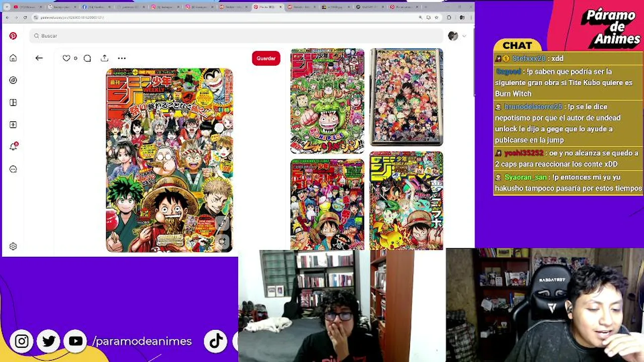Click the visual search icon on the pin image

(x=222, y=241)
